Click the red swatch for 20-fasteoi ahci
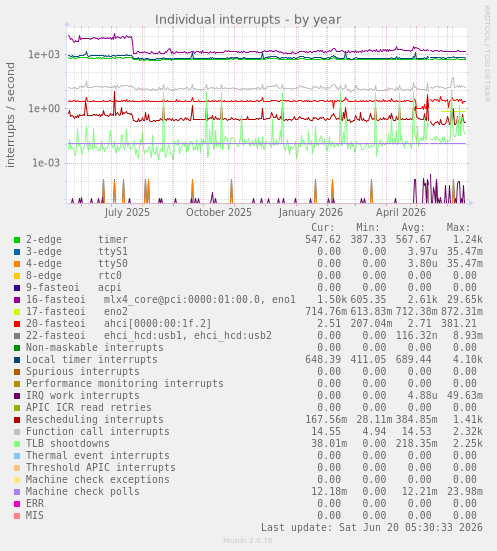 17,324
